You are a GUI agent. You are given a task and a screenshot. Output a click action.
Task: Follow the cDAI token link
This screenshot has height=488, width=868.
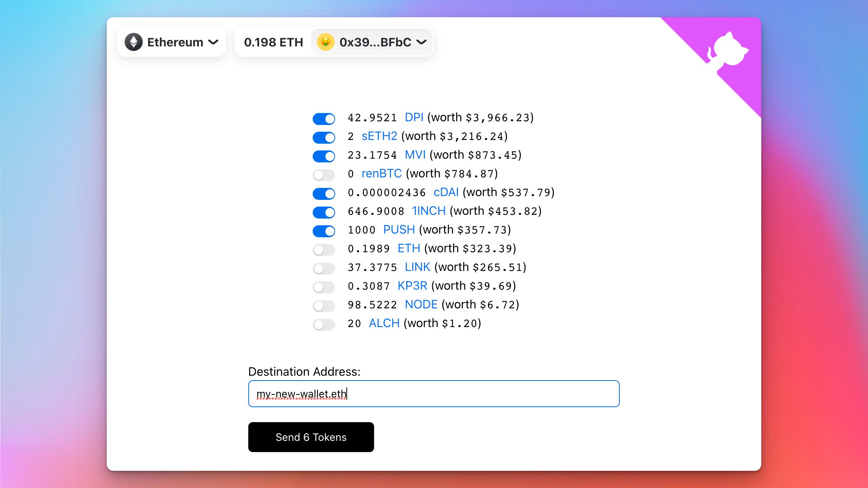(446, 192)
